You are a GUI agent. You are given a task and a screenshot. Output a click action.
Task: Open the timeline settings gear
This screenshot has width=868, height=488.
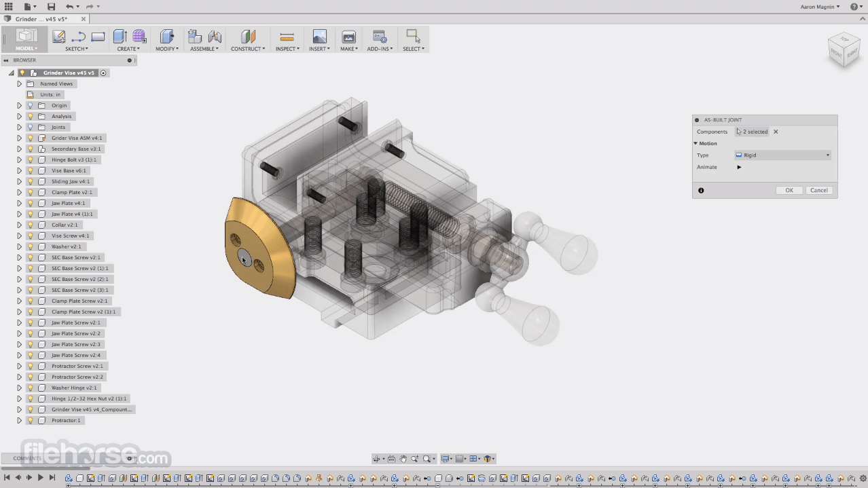click(x=863, y=478)
